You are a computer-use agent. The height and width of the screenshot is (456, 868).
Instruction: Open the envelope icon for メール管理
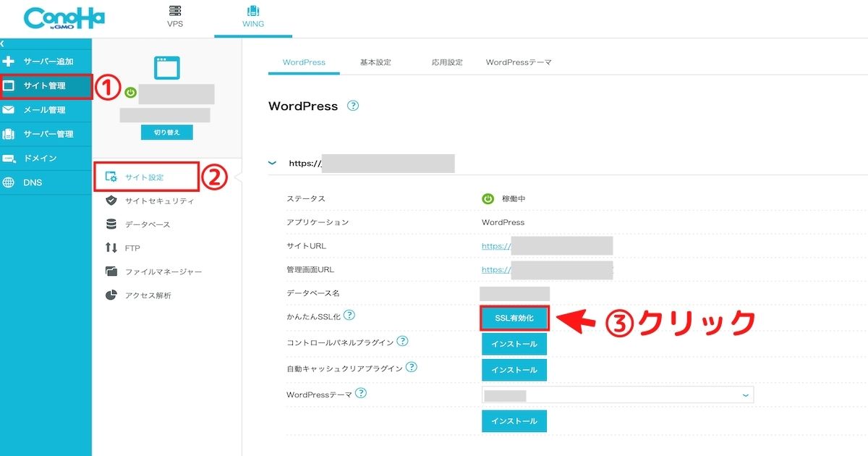[9, 110]
